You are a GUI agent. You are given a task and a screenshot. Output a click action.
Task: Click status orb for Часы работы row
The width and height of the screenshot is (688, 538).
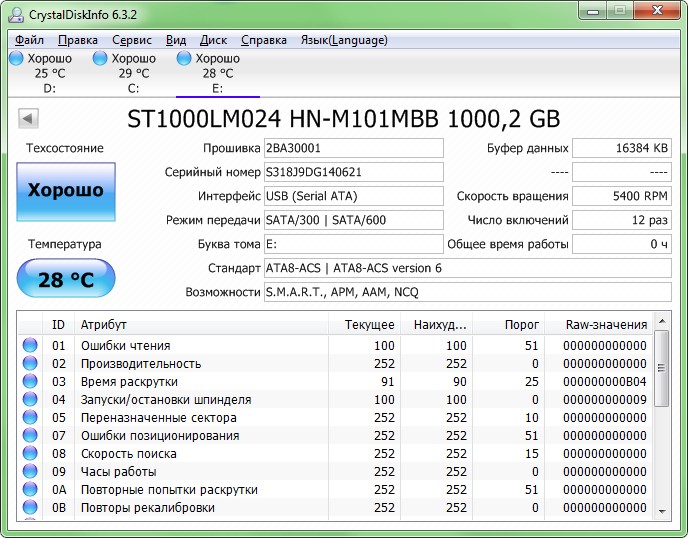30,471
